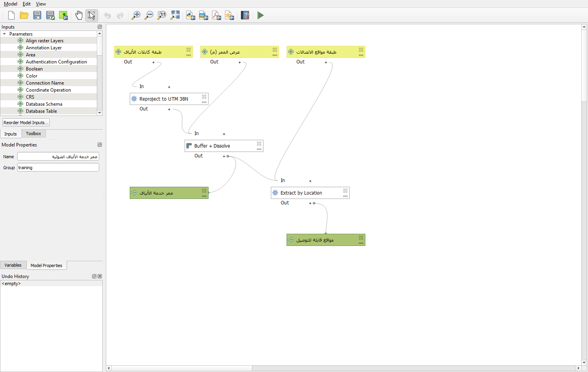
Task: Float the Model Properties panel
Action: pyautogui.click(x=100, y=145)
